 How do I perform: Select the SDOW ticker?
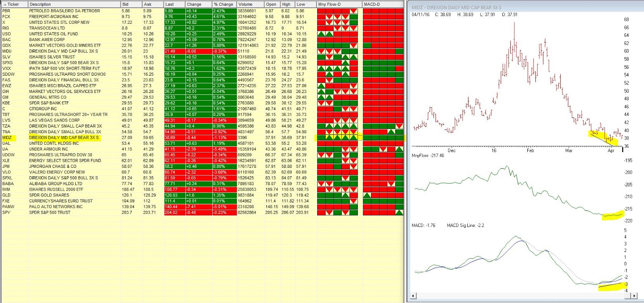8,74
